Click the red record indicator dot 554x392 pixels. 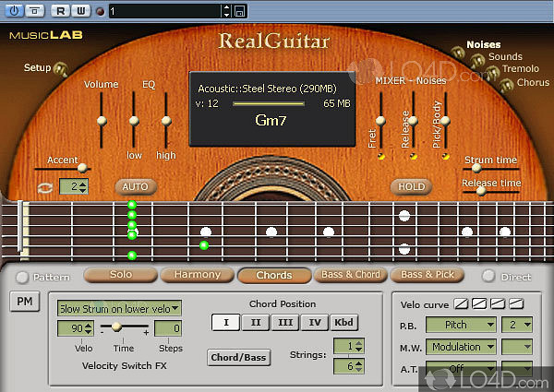101,12
